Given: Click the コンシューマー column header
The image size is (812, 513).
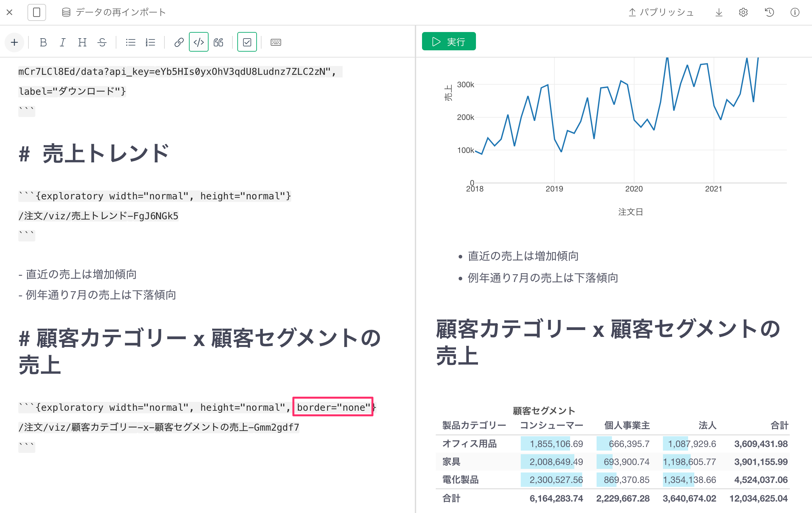Looking at the screenshot, I should 552,425.
